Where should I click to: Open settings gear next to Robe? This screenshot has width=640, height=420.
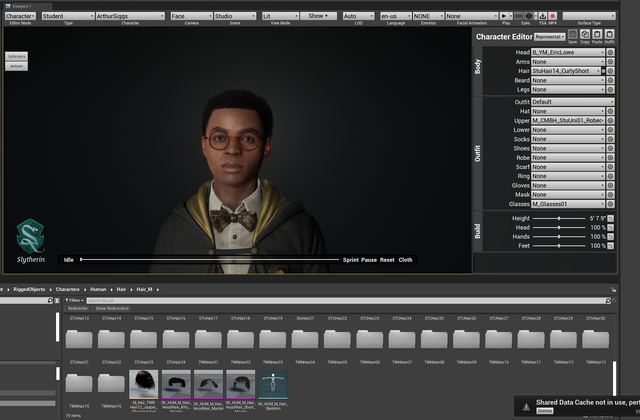pos(610,158)
